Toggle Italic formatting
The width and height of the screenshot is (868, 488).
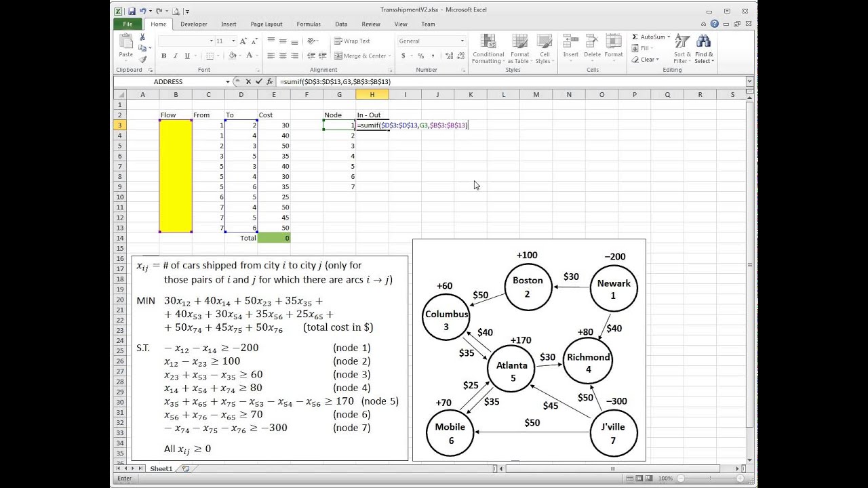pyautogui.click(x=175, y=56)
